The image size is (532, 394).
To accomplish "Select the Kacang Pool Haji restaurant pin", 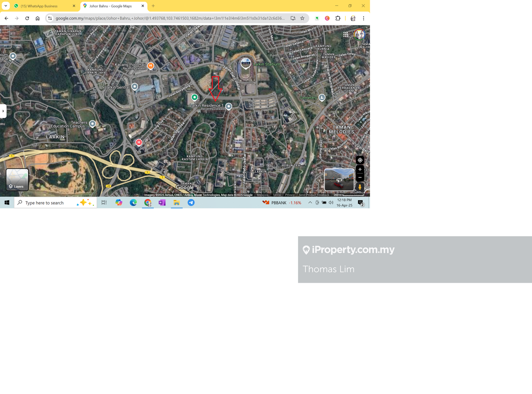I will point(150,66).
